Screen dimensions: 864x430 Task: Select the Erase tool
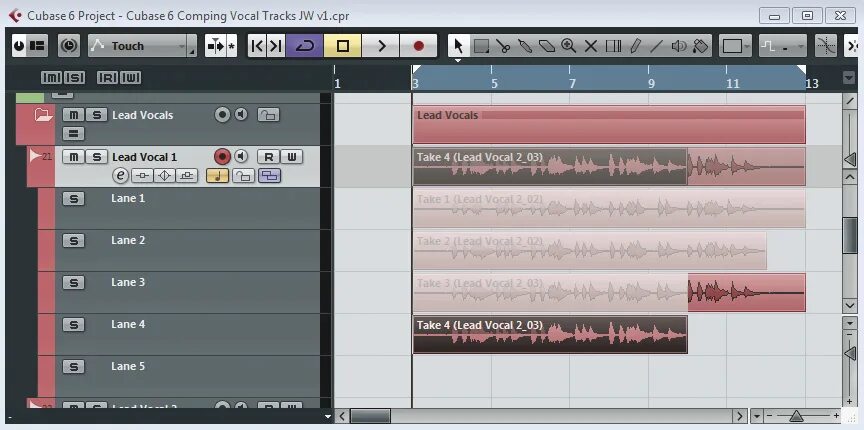(547, 46)
